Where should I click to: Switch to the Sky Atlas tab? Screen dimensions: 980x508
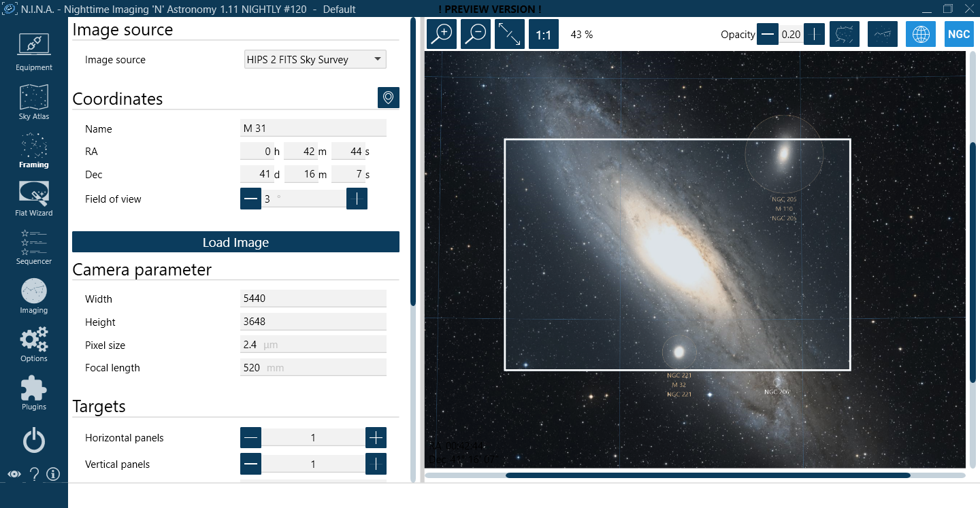click(34, 101)
